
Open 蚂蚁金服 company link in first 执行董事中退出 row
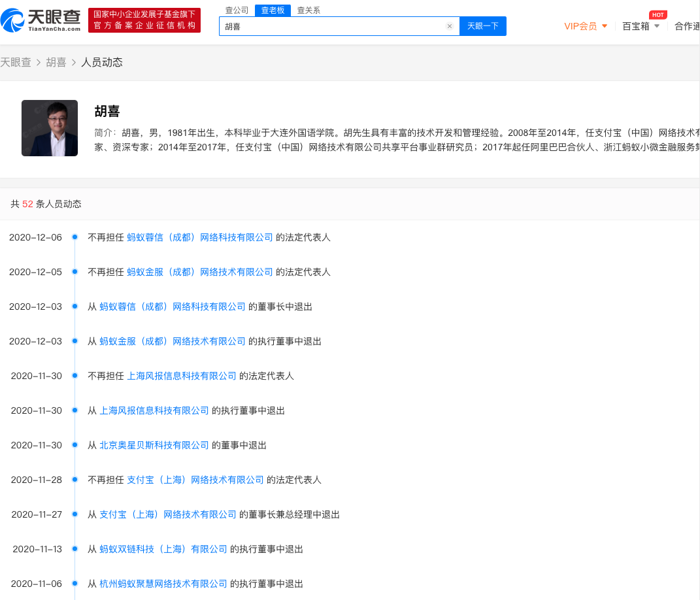173,342
